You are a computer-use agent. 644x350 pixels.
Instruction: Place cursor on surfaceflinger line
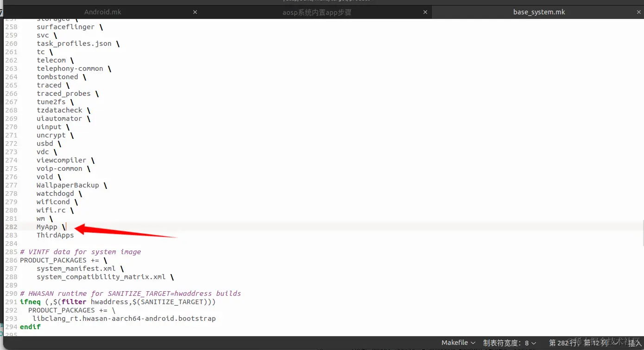pyautogui.click(x=65, y=27)
